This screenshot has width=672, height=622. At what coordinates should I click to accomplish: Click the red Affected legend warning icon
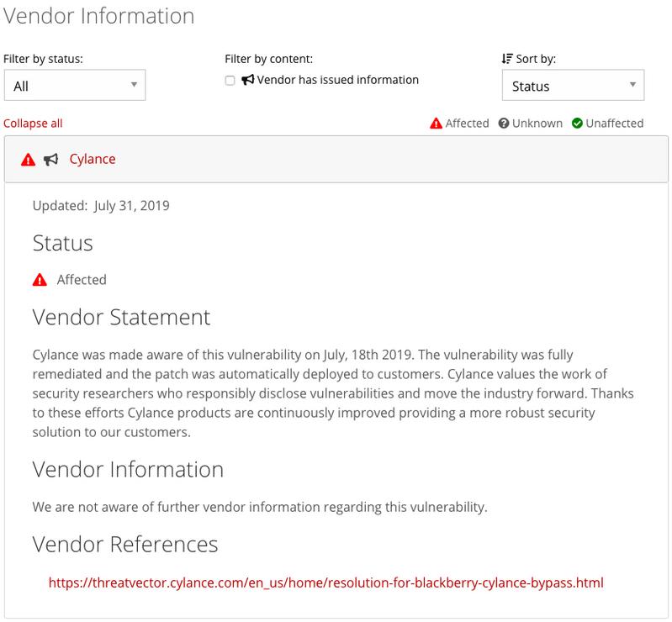[x=436, y=124]
